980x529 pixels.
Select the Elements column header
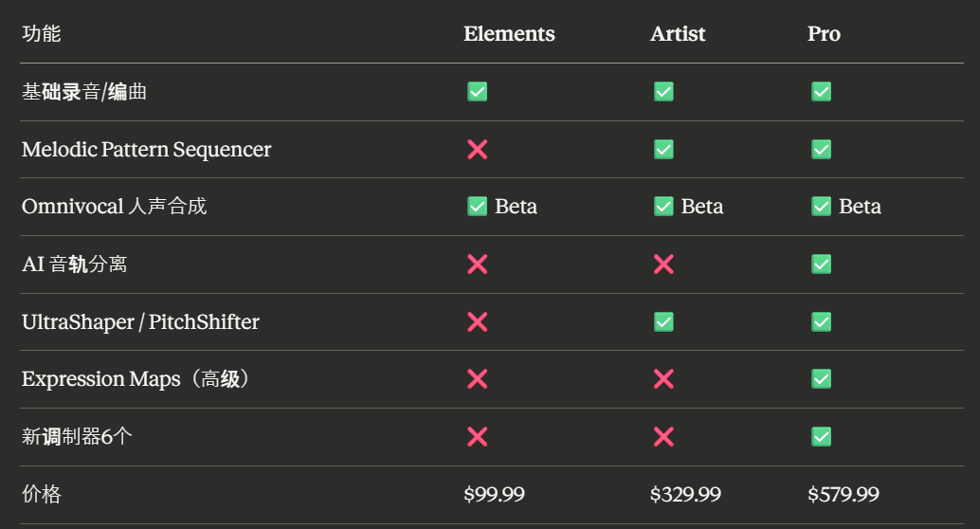click(509, 34)
